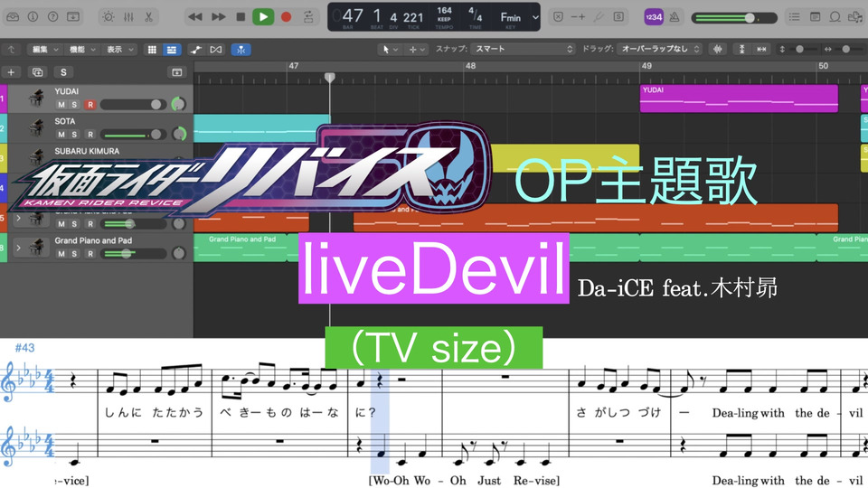
Task: Click the waveform zoom icon
Action: tap(717, 49)
